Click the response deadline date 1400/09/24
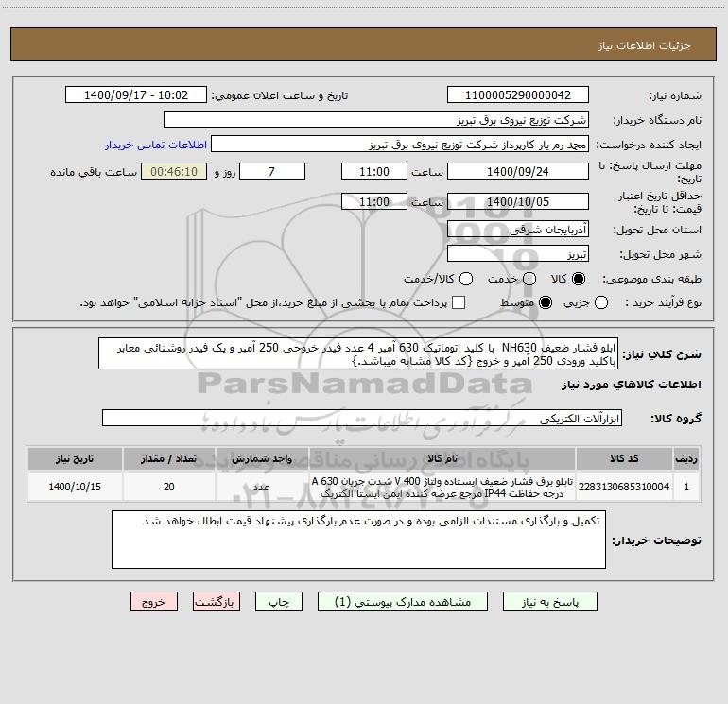 tap(518, 172)
